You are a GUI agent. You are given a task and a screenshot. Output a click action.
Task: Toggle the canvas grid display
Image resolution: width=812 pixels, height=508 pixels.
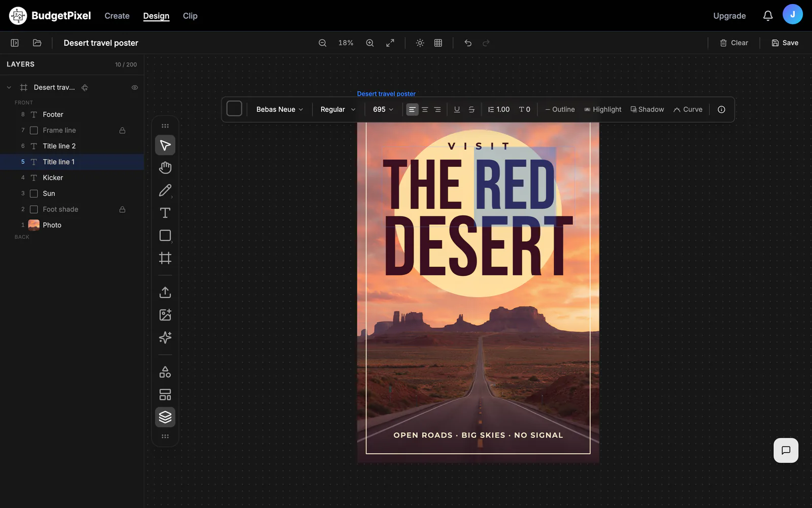pos(438,43)
